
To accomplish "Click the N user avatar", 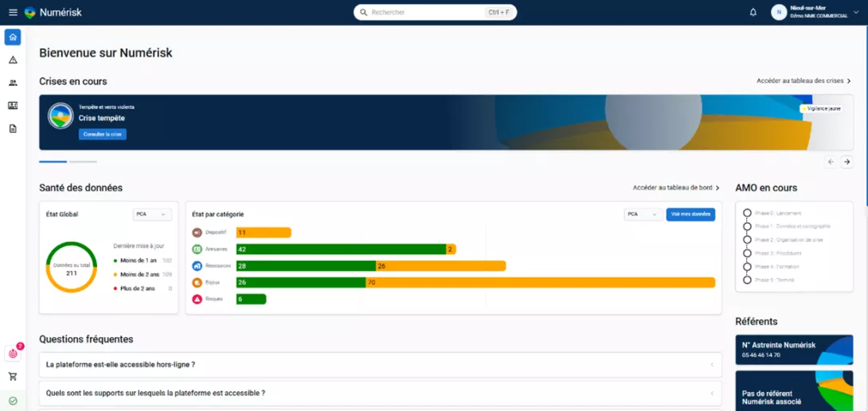I will tap(779, 12).
